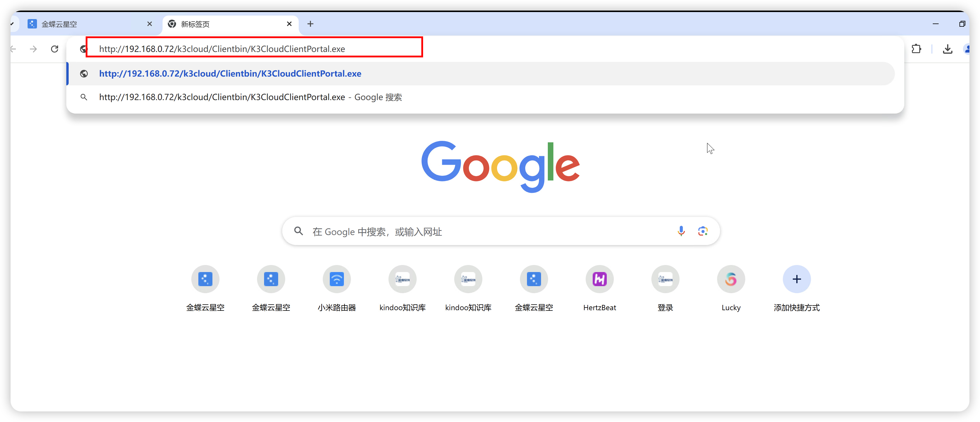
Task: Open the 小米路由器 shortcut
Action: [337, 289]
